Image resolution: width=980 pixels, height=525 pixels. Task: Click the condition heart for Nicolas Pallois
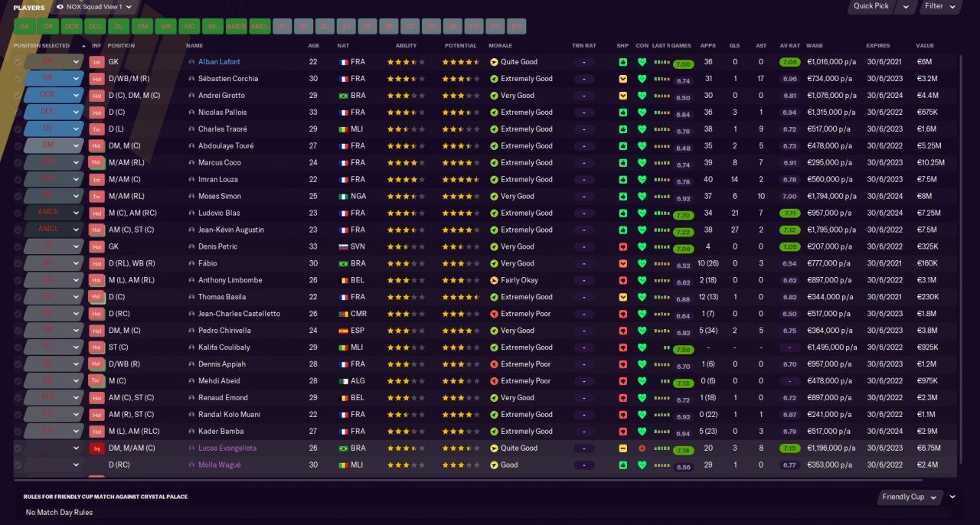642,112
